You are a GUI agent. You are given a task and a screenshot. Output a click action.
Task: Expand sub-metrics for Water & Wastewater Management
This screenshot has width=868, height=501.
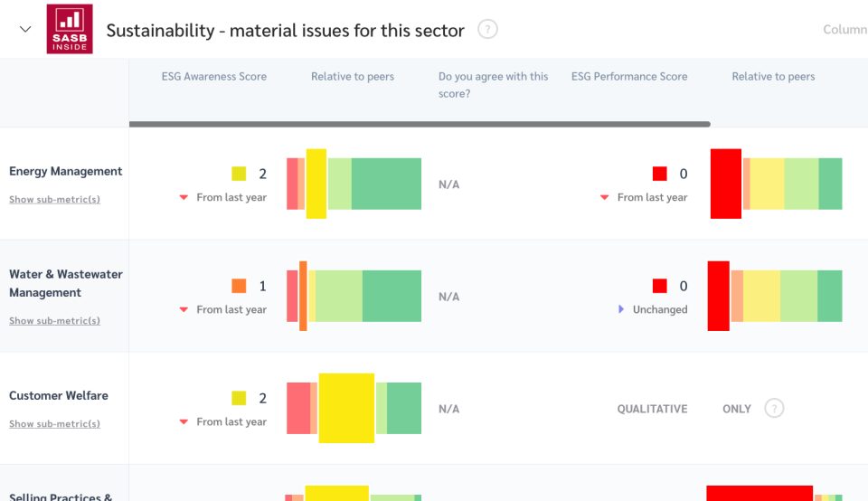click(x=54, y=321)
